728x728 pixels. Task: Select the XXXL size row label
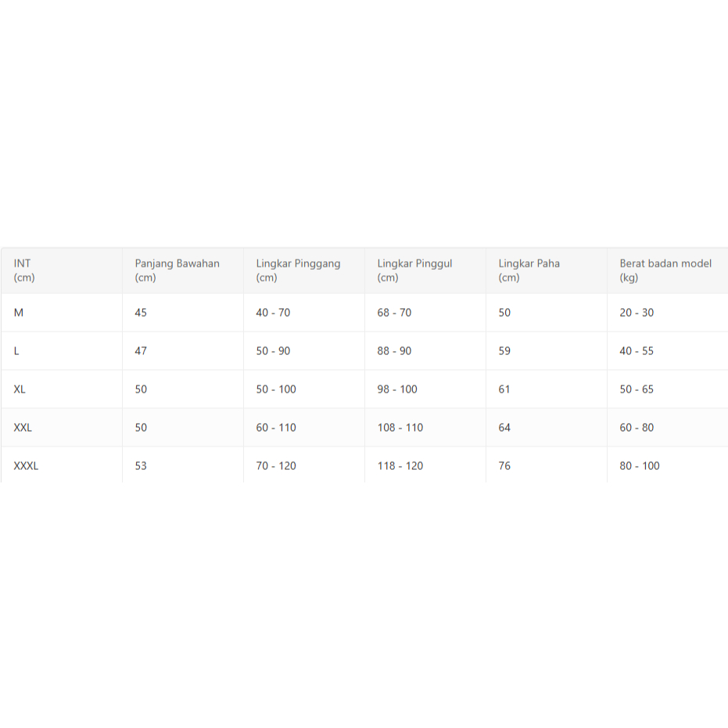coord(26,466)
